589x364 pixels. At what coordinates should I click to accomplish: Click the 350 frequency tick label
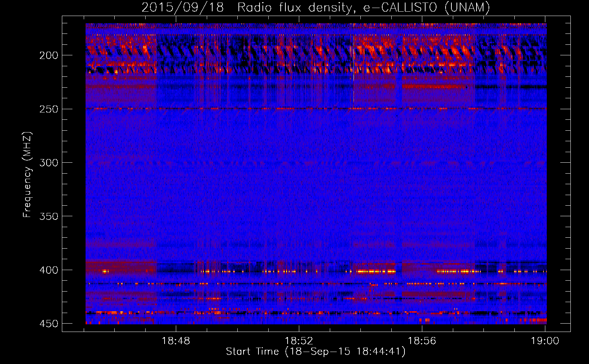[49, 216]
